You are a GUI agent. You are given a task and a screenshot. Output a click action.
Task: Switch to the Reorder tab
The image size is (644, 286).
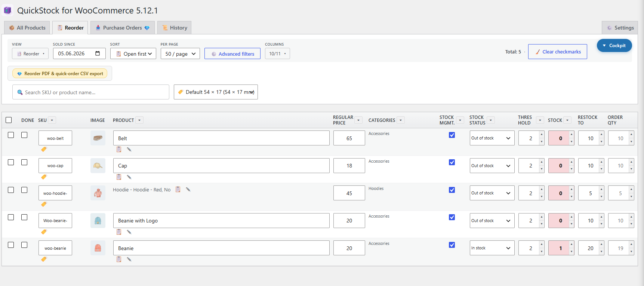[x=70, y=28]
